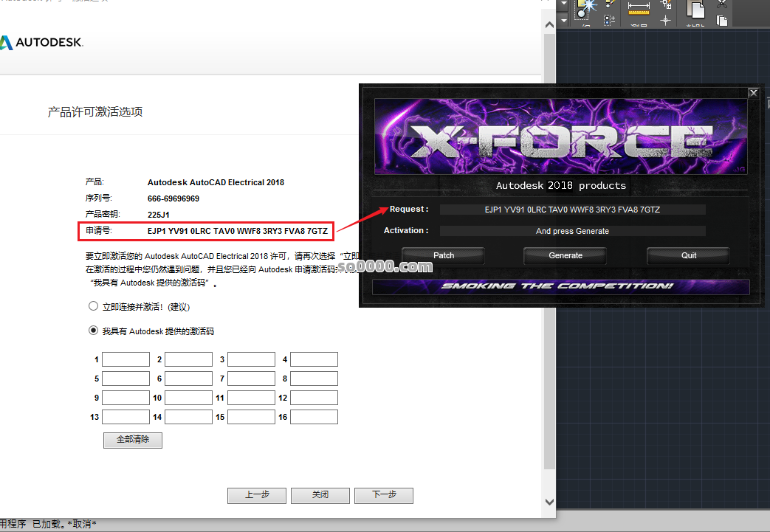Click the heading 产品许可激活选项
The height and width of the screenshot is (532, 770).
[x=95, y=112]
